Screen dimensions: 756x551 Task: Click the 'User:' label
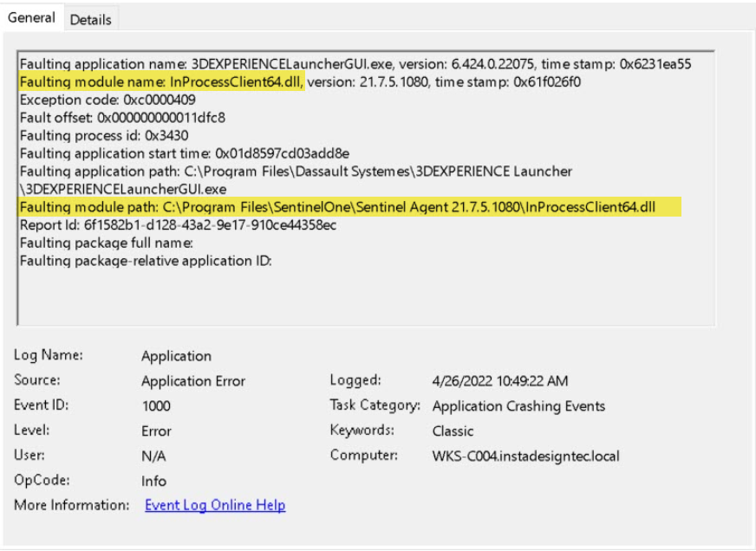[x=29, y=455]
